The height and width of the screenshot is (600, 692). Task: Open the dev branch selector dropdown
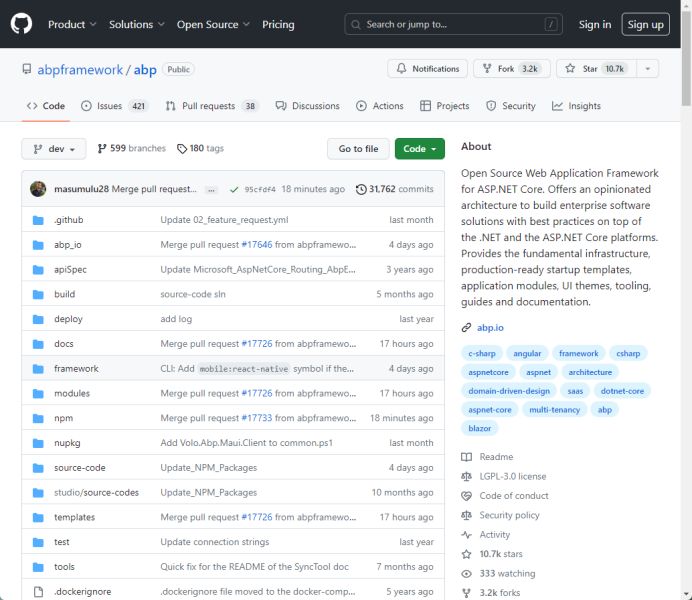[54, 149]
